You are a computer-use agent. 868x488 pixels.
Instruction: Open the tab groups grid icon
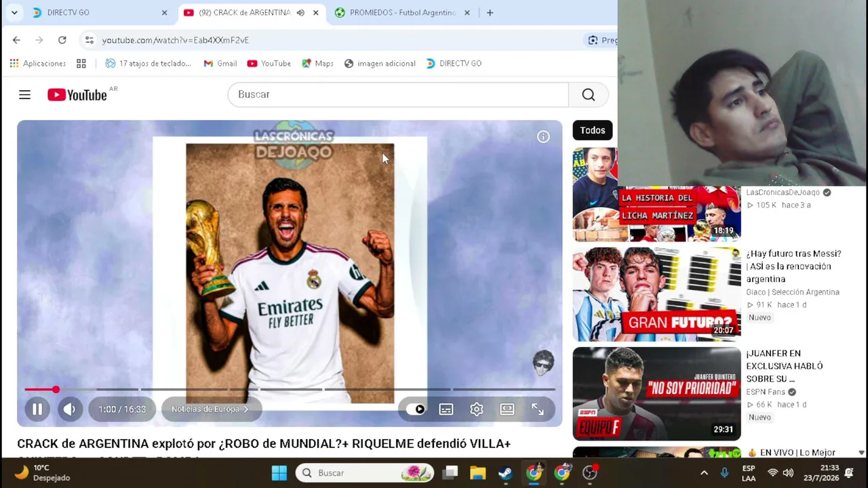tap(81, 64)
